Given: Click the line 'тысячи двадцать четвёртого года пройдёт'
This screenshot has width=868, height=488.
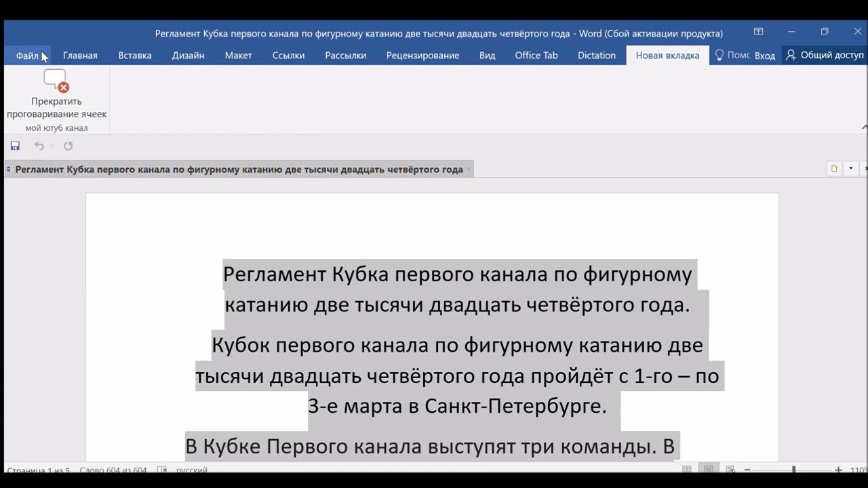Looking at the screenshot, I should pos(457,375).
